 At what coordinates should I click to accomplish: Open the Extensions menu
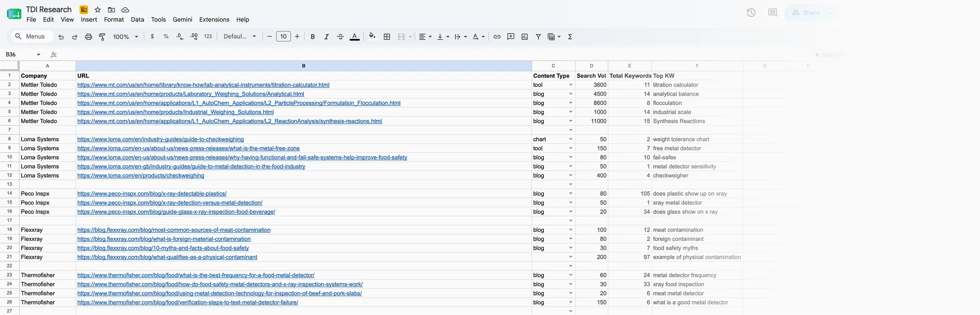pyautogui.click(x=214, y=20)
